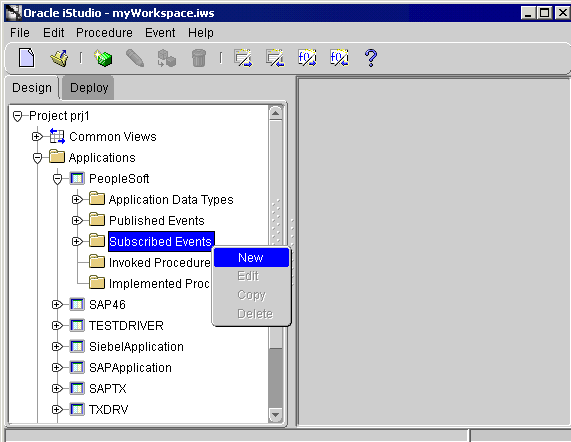Image resolution: width=571 pixels, height=442 pixels.
Task: Expand the SAP46 node
Action: 56,304
